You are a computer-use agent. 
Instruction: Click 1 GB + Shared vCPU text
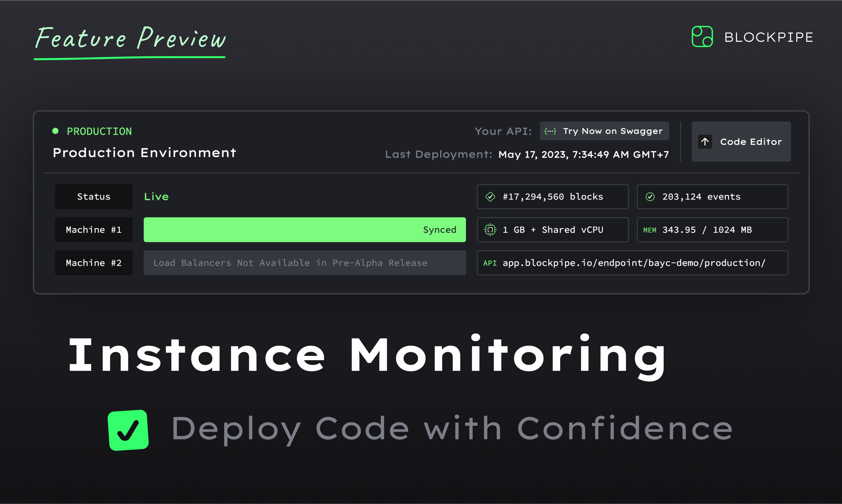click(x=553, y=230)
